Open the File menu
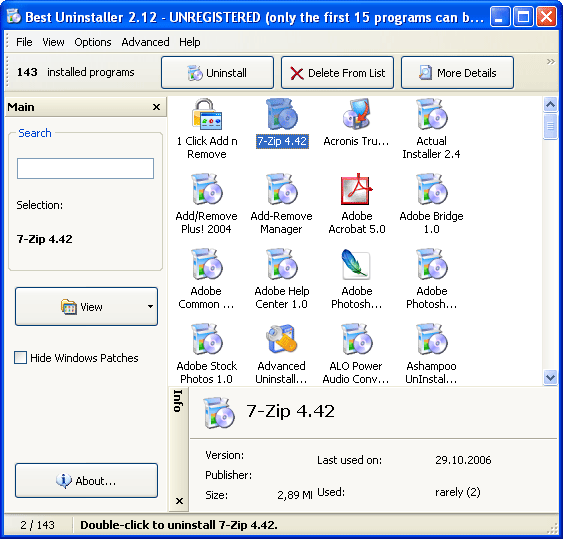 [x=24, y=42]
